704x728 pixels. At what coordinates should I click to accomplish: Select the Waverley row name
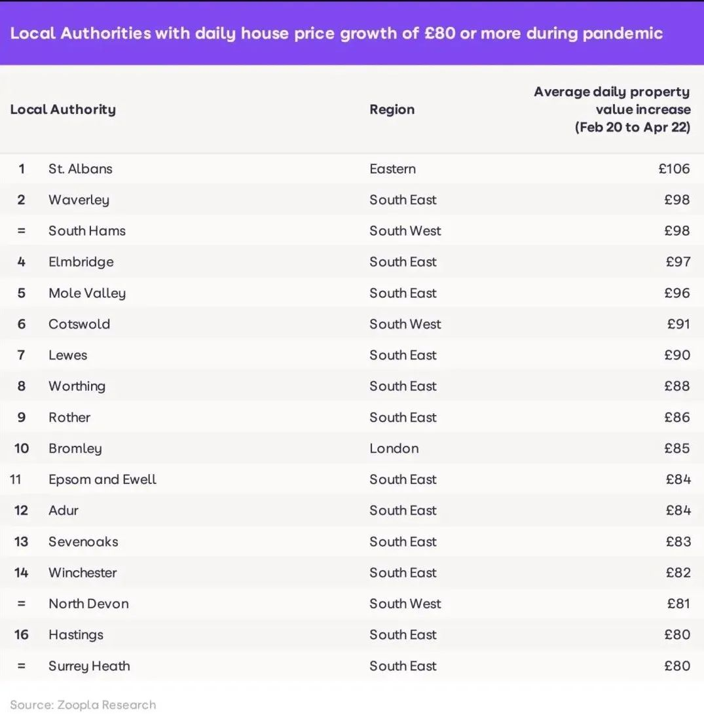coord(79,200)
